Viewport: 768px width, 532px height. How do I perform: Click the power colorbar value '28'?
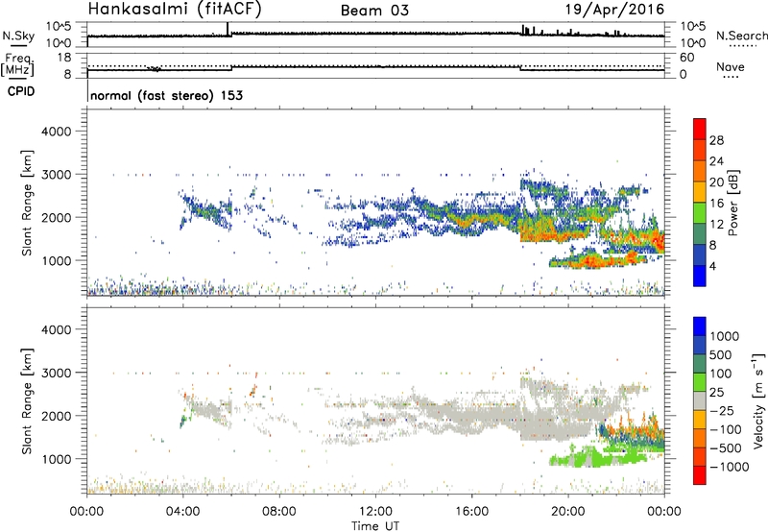coord(716,140)
